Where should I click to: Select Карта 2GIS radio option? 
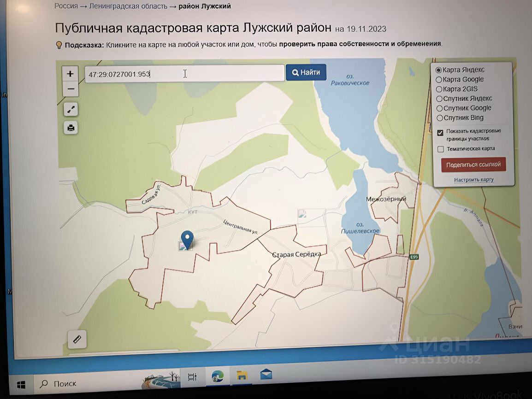click(x=439, y=89)
